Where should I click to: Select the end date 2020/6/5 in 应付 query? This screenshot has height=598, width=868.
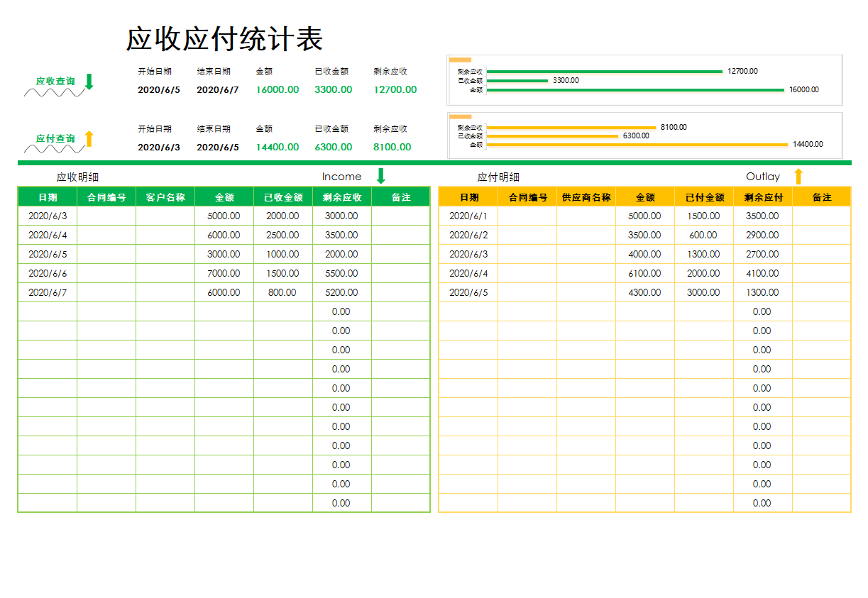217,147
